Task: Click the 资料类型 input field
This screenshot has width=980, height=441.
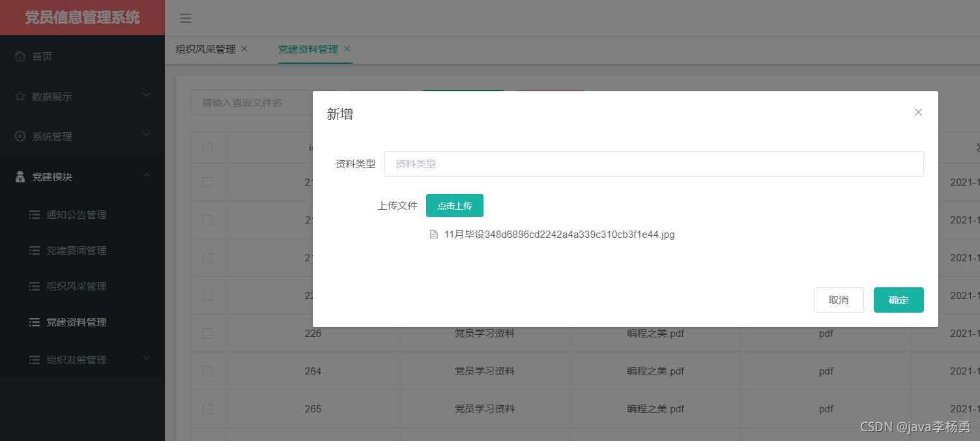Action: coord(654,164)
